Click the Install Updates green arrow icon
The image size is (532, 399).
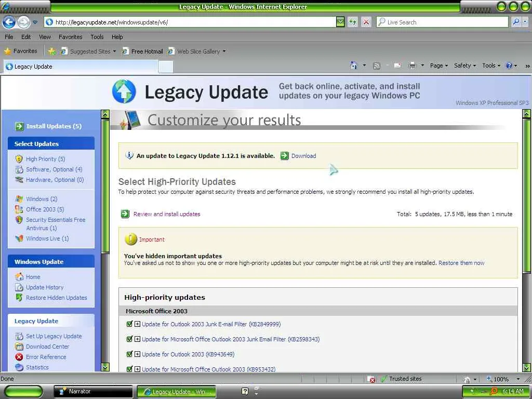(19, 126)
